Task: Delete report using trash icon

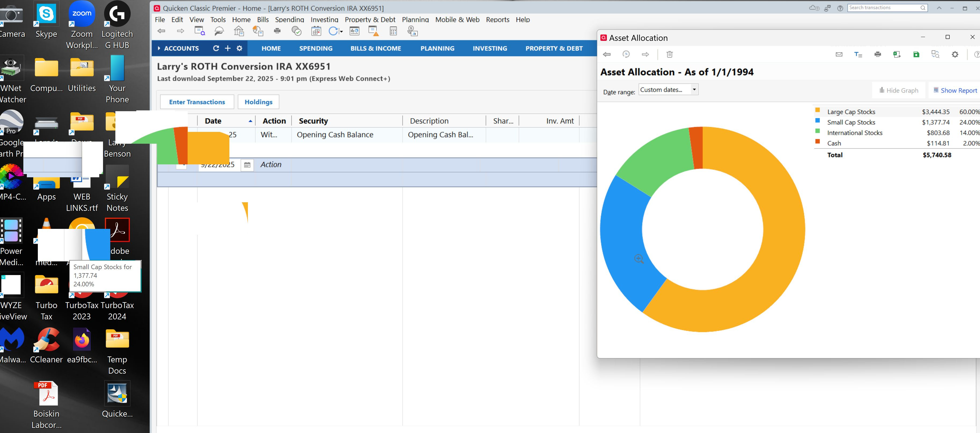Action: point(670,55)
